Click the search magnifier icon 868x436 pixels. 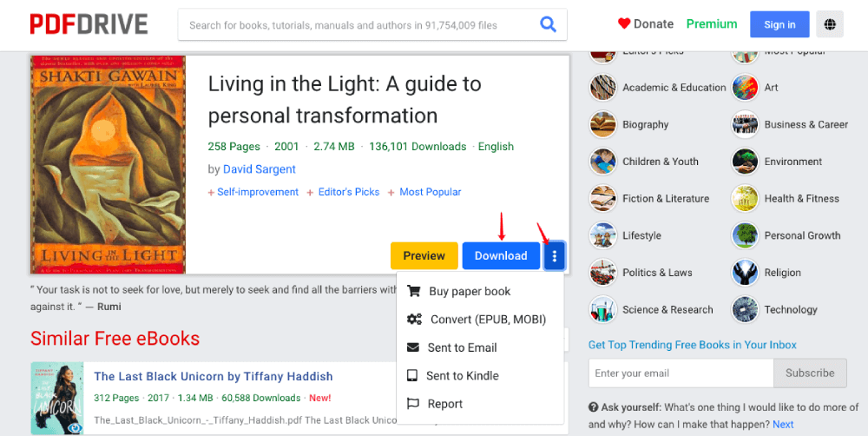click(548, 24)
